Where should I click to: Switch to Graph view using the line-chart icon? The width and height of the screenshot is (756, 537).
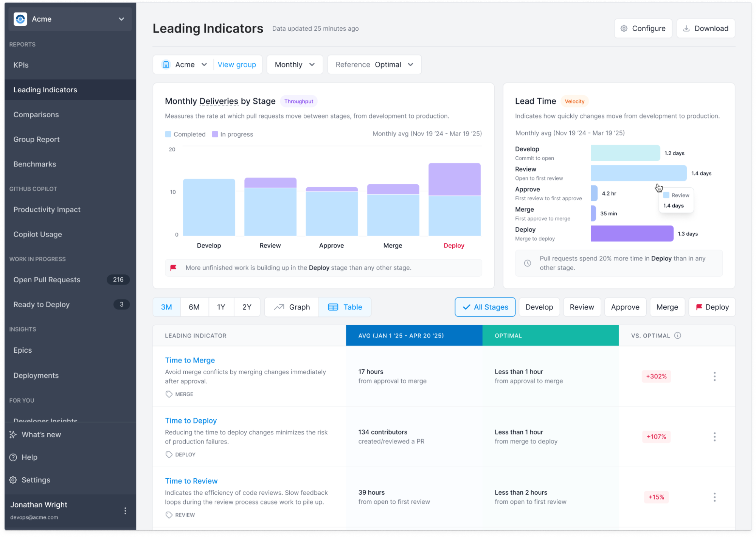click(279, 307)
